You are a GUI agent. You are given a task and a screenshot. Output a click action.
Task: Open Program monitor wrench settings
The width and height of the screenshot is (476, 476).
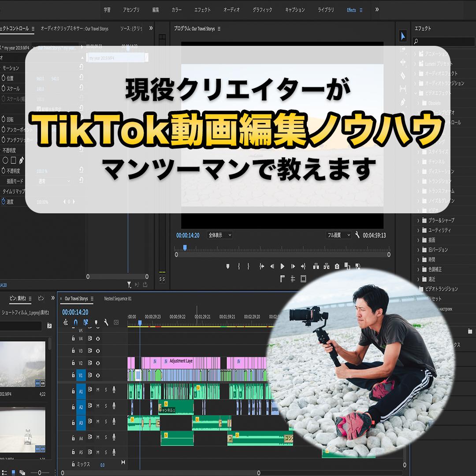(x=357, y=235)
